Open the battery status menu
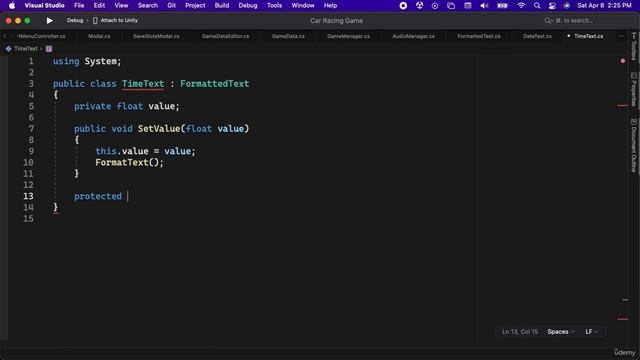This screenshot has width=640, height=360. click(x=502, y=5)
